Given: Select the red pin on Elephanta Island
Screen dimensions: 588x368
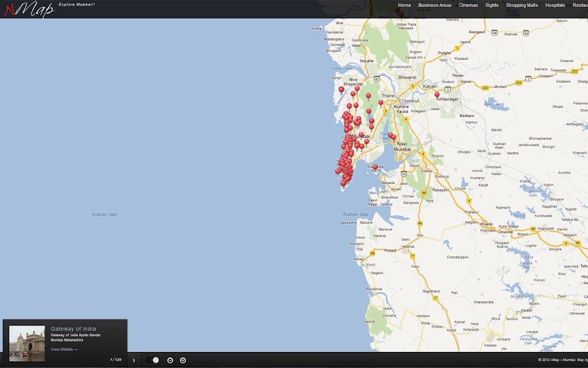Looking at the screenshot, I should [375, 167].
